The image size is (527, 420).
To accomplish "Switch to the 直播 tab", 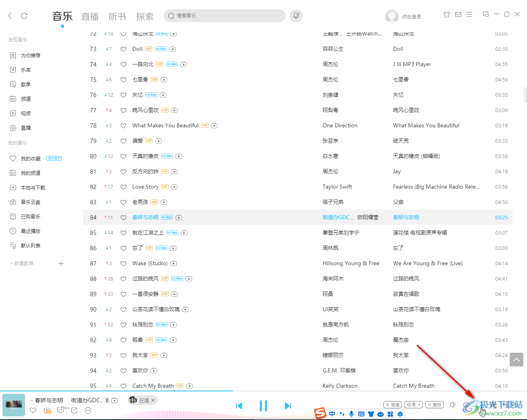I will [x=90, y=17].
